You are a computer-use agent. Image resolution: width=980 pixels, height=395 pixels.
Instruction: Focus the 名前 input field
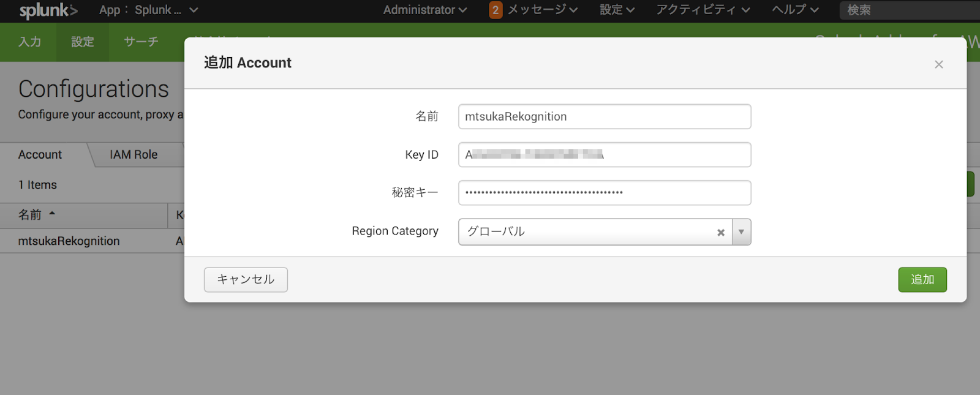tap(604, 116)
